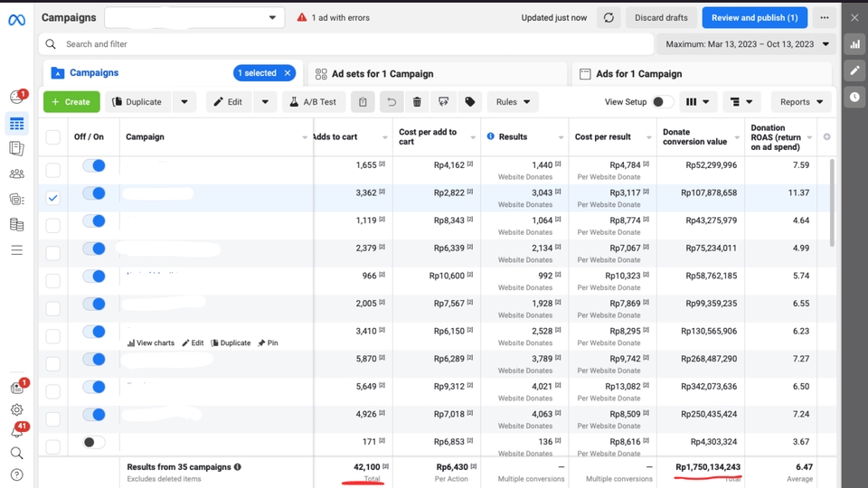Open the sidebar Search magnifier icon

pyautogui.click(x=16, y=453)
